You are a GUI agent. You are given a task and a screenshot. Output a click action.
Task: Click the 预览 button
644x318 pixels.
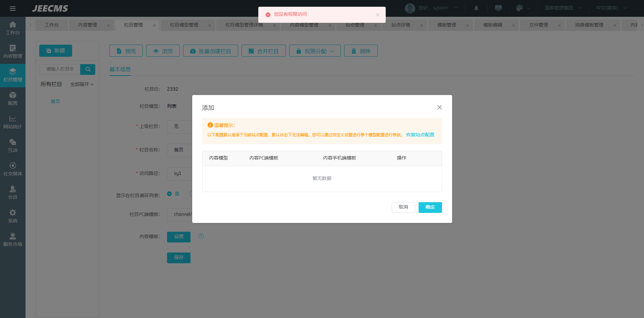[126, 51]
